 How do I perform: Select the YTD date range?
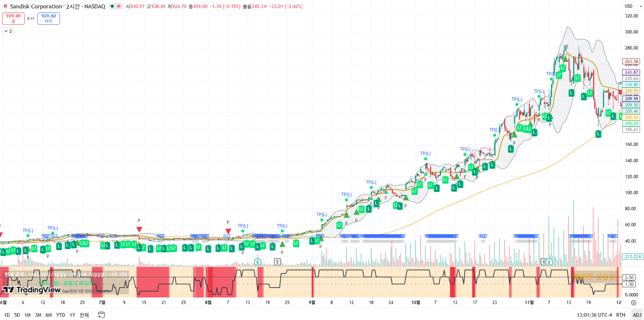click(x=61, y=315)
